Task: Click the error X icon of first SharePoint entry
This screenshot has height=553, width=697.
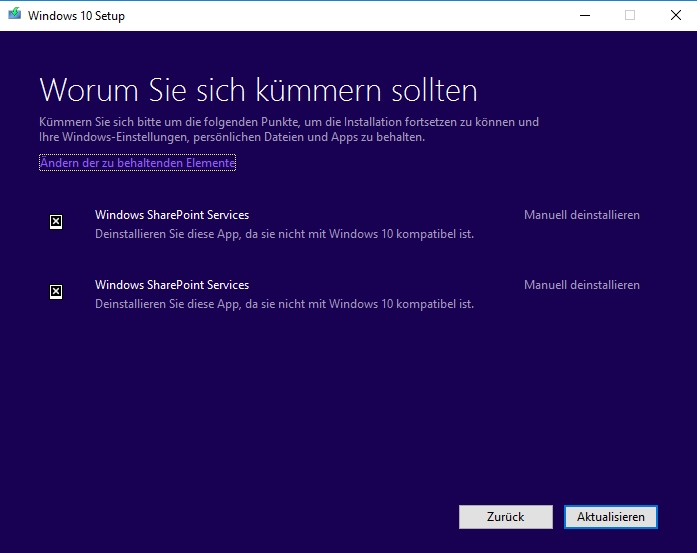Action: [x=56, y=221]
